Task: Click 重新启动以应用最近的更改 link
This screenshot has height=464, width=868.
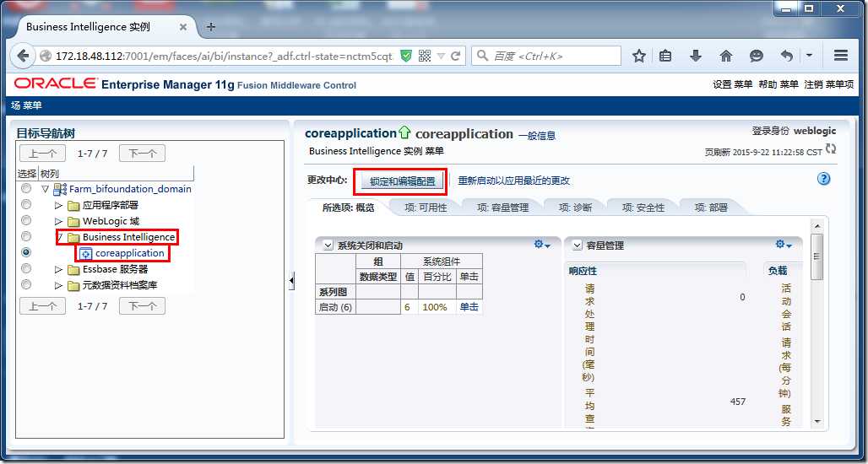Action: tap(513, 181)
